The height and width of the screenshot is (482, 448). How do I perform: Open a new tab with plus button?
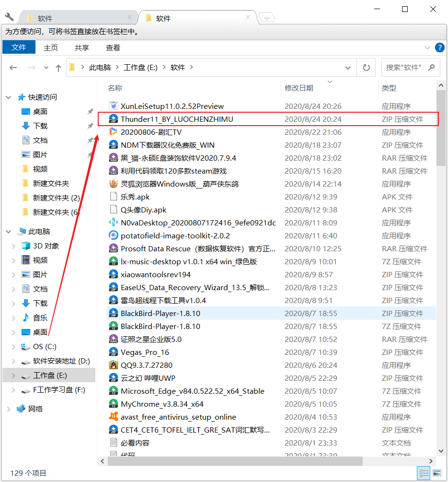[x=266, y=18]
